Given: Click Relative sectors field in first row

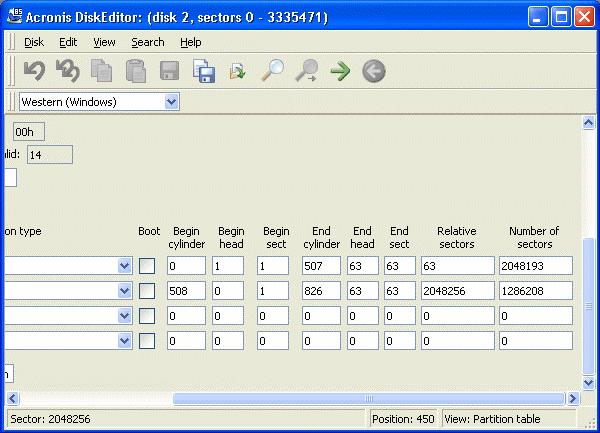Looking at the screenshot, I should tap(458, 266).
